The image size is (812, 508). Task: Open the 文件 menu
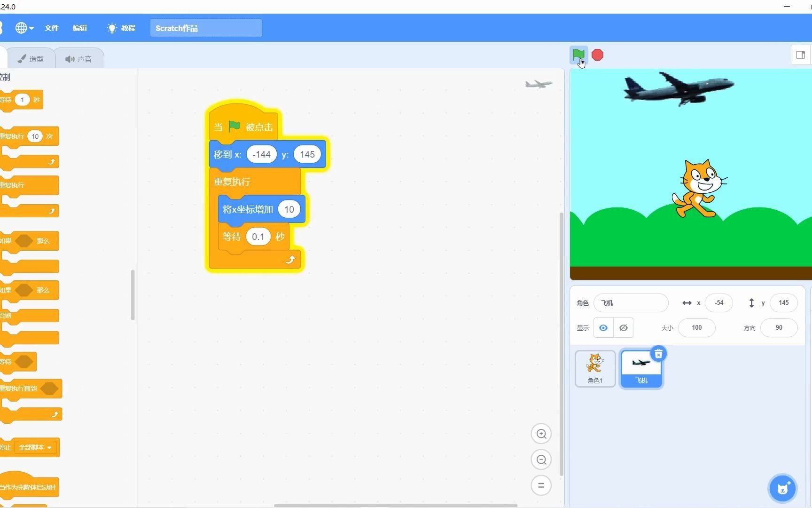point(52,28)
